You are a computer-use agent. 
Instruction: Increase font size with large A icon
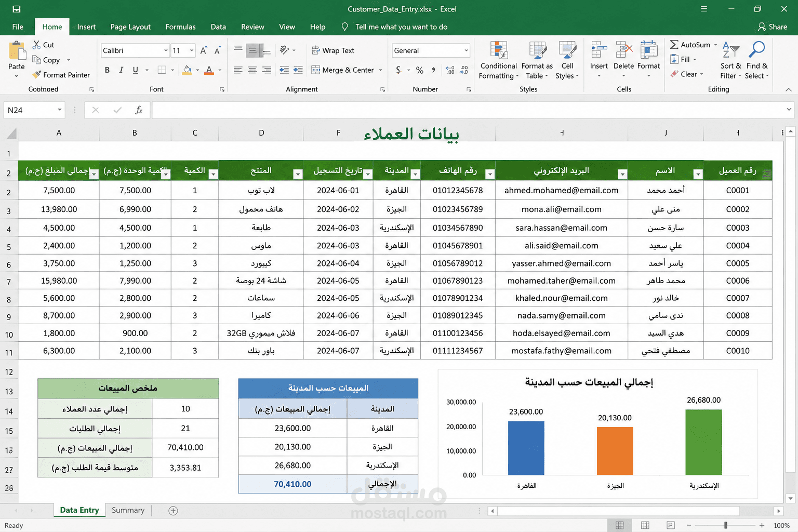[204, 50]
